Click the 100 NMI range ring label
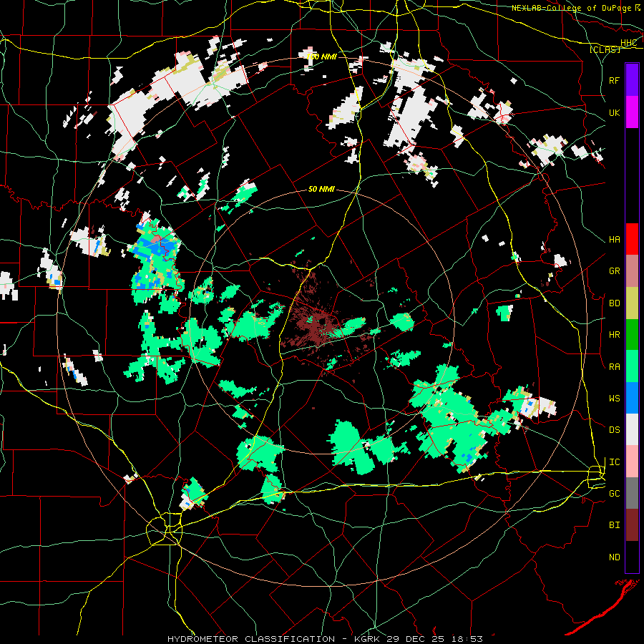 tap(321, 57)
